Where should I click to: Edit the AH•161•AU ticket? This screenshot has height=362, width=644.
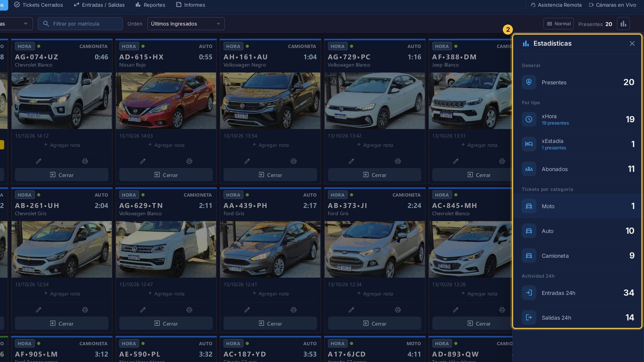coord(247,161)
